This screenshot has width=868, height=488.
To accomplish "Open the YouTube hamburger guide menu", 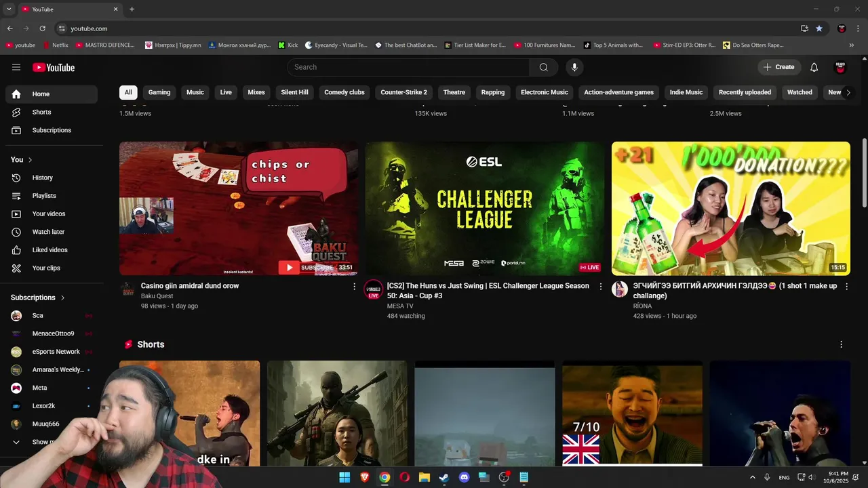I will pos(16,67).
